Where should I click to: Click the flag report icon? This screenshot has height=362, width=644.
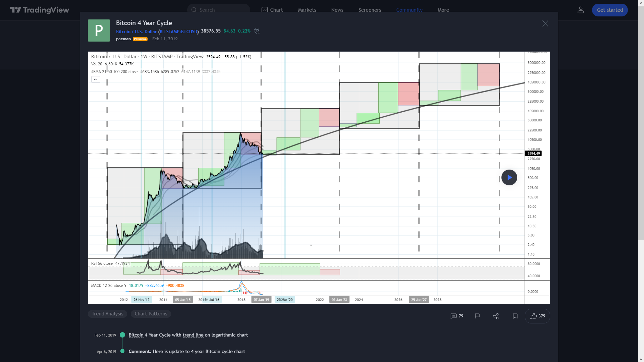click(477, 316)
